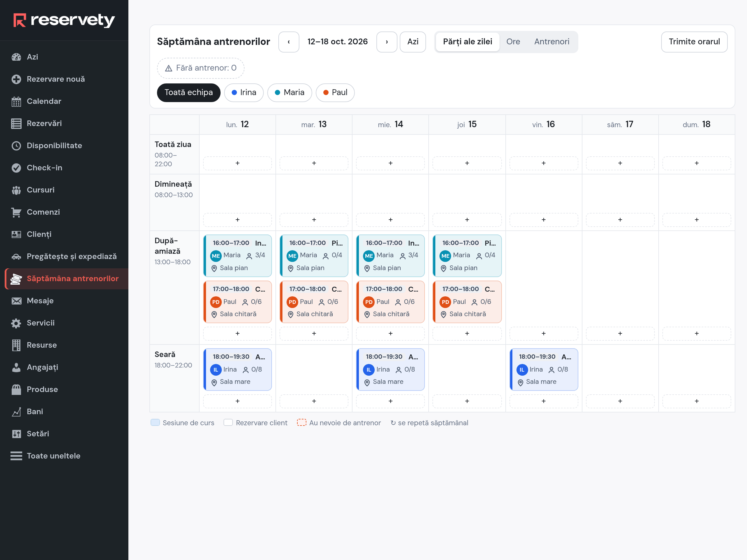747x560 pixels.
Task: Click the Rezervare nouă plus icon
Action: pyautogui.click(x=16, y=79)
